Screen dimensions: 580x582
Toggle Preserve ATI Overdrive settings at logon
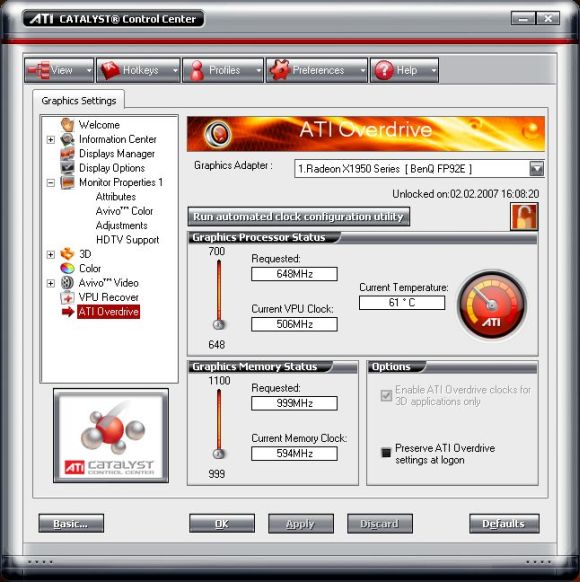pos(386,452)
